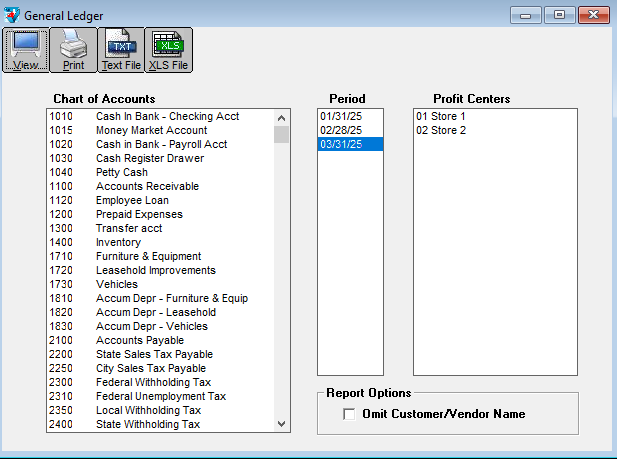Choose profit center 01 Store 1

click(440, 116)
